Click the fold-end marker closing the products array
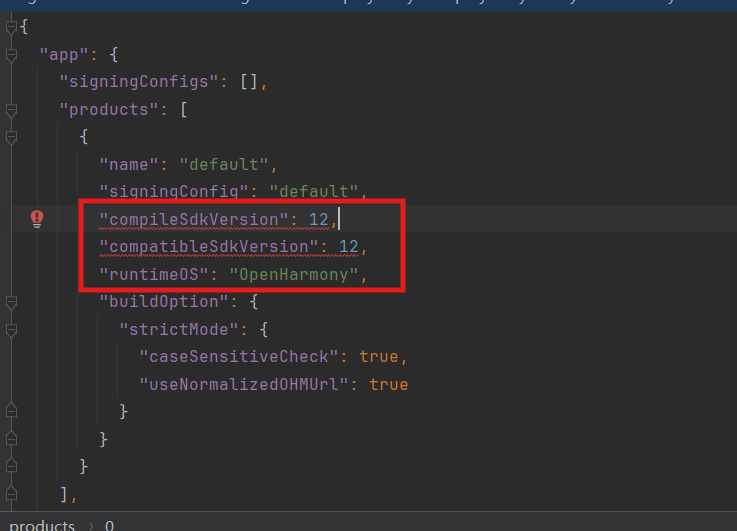The height and width of the screenshot is (531, 737). point(11,493)
